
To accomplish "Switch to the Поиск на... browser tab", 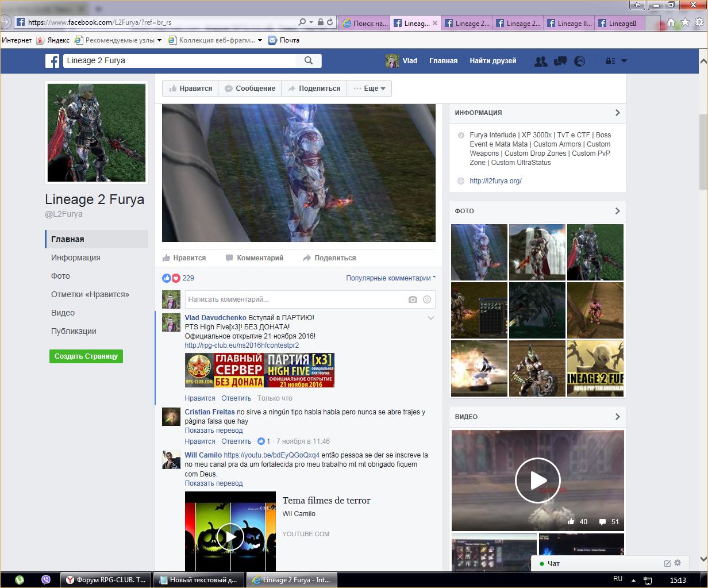I will point(364,23).
